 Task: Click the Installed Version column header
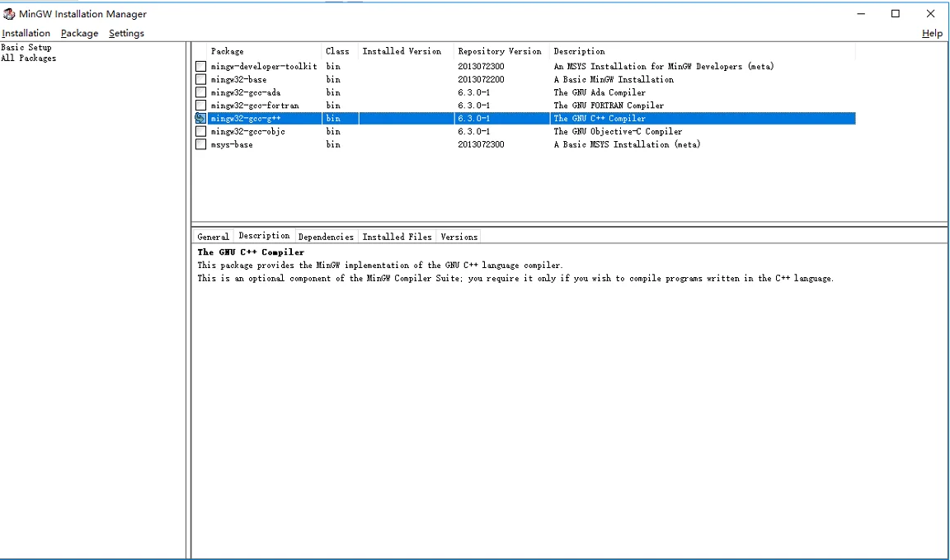[406, 51]
